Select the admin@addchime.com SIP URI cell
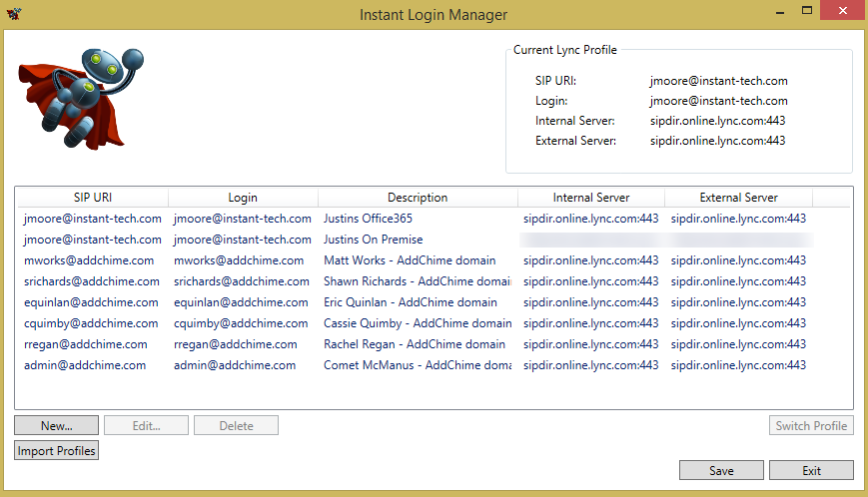This screenshot has width=868, height=497. point(85,365)
